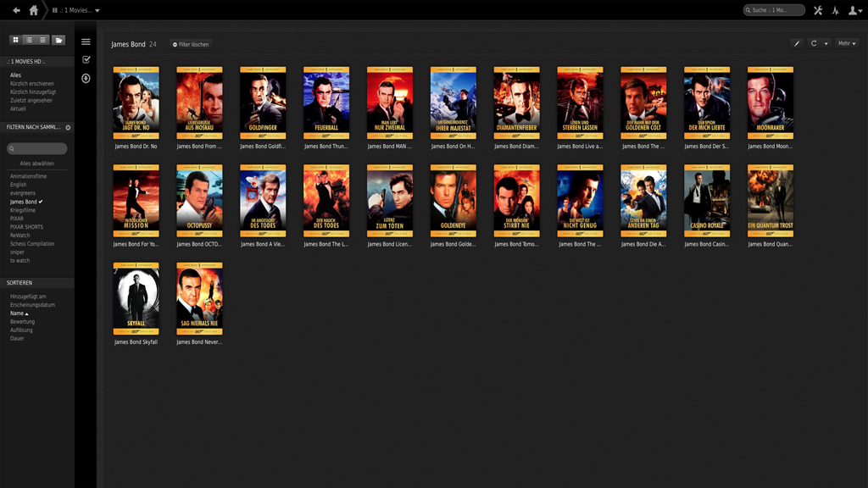
Task: Toggle the ReWatch collection filter
Action: click(x=20, y=236)
